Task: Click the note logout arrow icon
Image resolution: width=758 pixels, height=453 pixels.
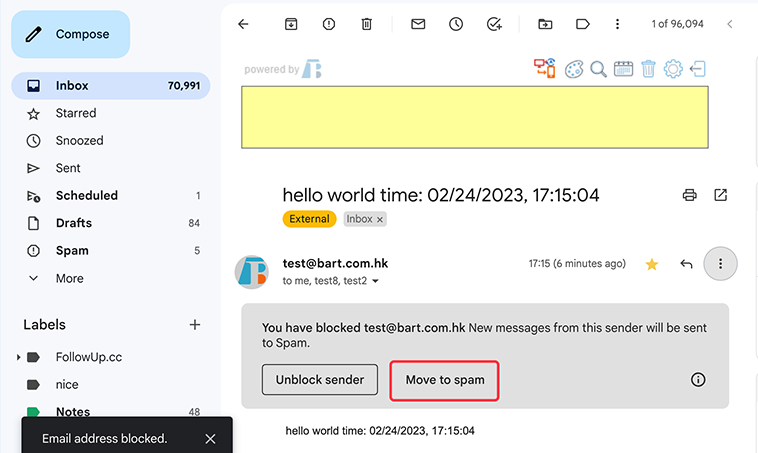Action: pos(698,69)
